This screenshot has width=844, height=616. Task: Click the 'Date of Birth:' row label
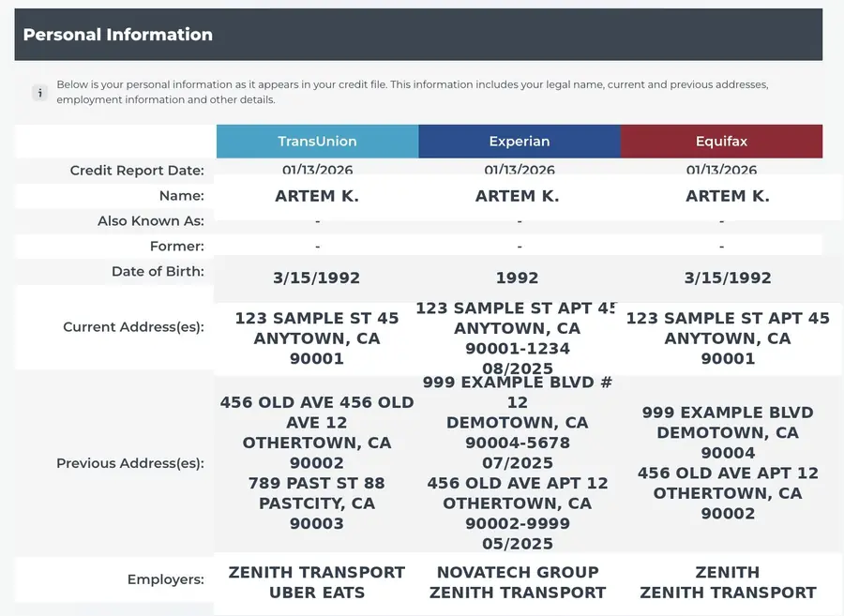158,271
